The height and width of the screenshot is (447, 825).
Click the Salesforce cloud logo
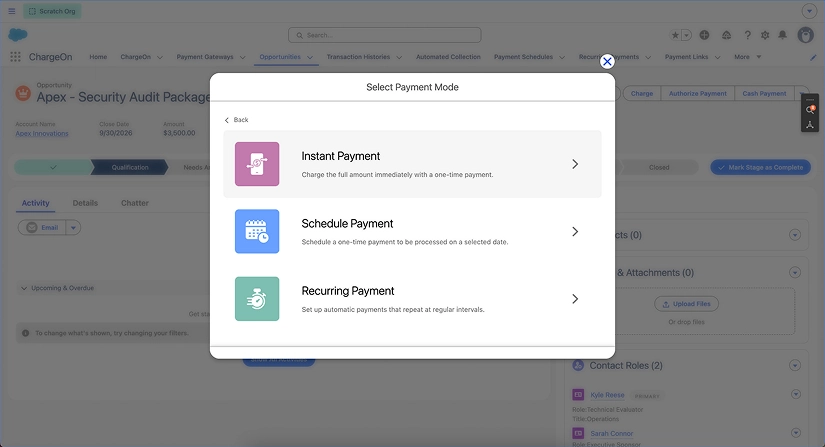pyautogui.click(x=18, y=35)
